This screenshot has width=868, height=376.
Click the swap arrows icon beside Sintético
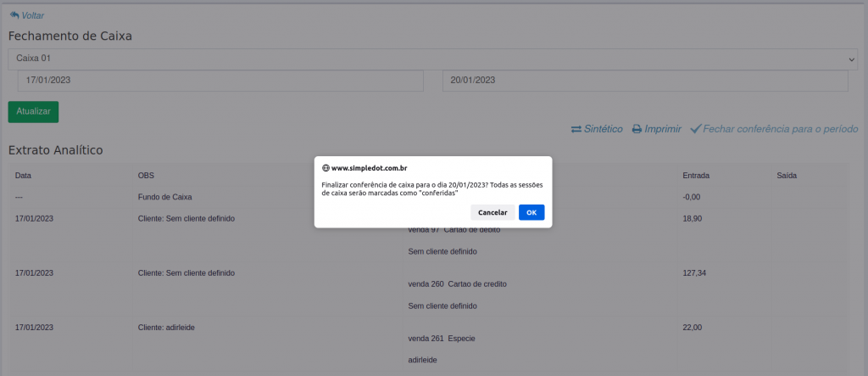576,129
